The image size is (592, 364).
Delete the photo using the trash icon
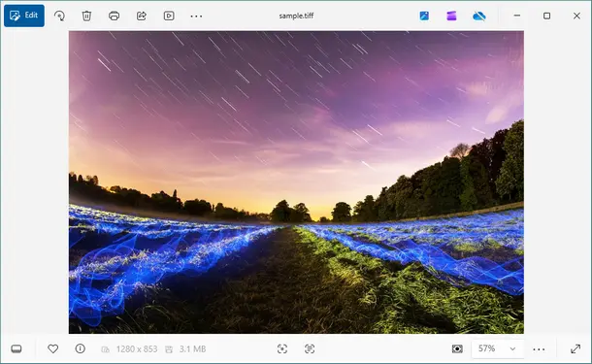(x=86, y=16)
